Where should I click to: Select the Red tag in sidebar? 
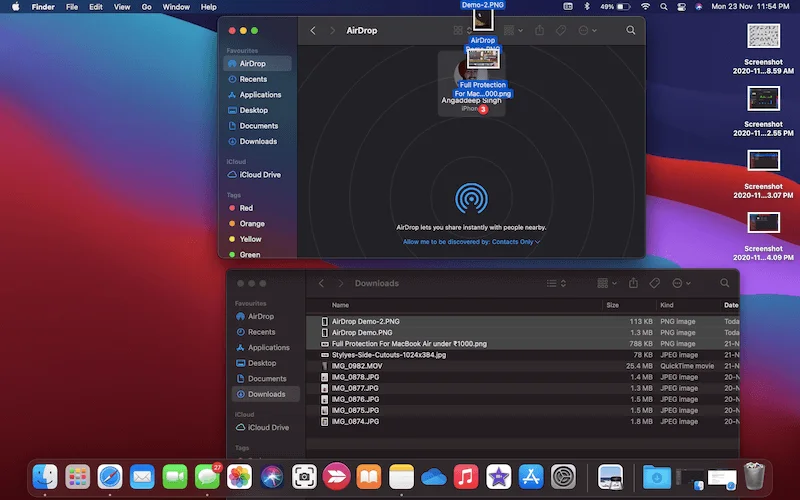(x=258, y=208)
